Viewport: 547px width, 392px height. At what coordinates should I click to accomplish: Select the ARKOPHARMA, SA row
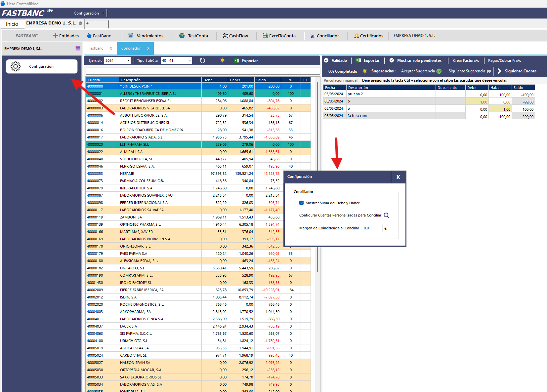(x=198, y=312)
